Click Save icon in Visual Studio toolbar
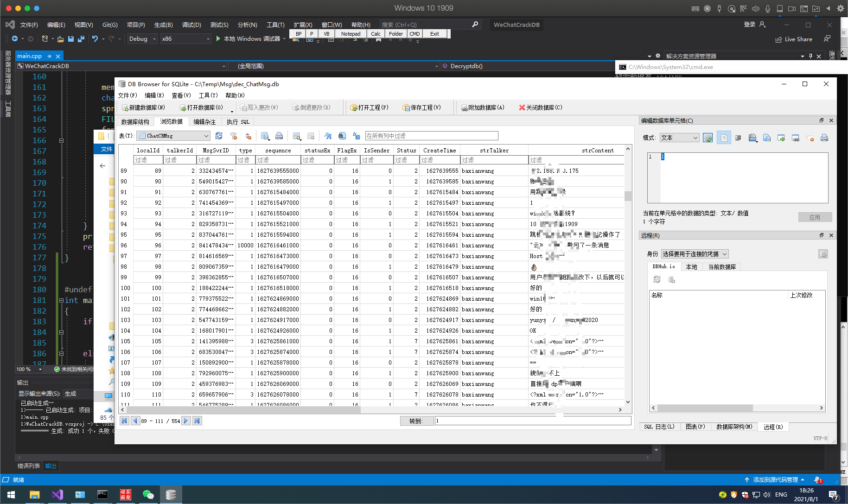The height and width of the screenshot is (504, 848). point(71,39)
